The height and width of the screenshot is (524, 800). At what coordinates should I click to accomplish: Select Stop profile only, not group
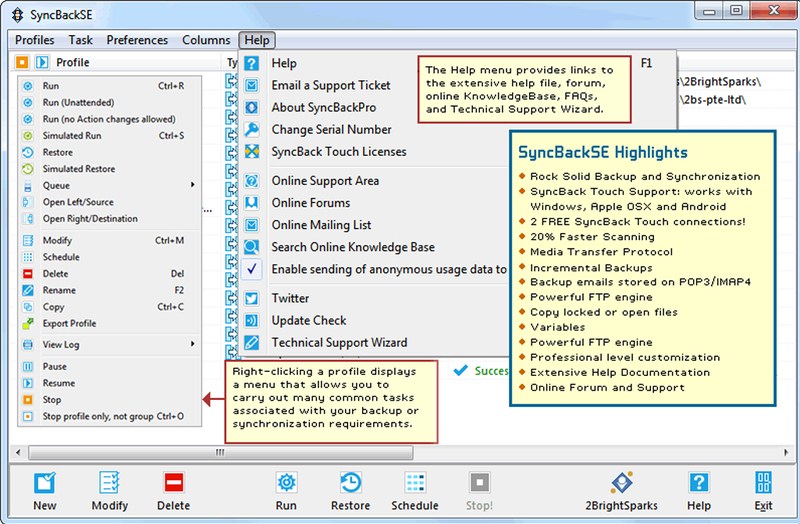tap(110, 416)
